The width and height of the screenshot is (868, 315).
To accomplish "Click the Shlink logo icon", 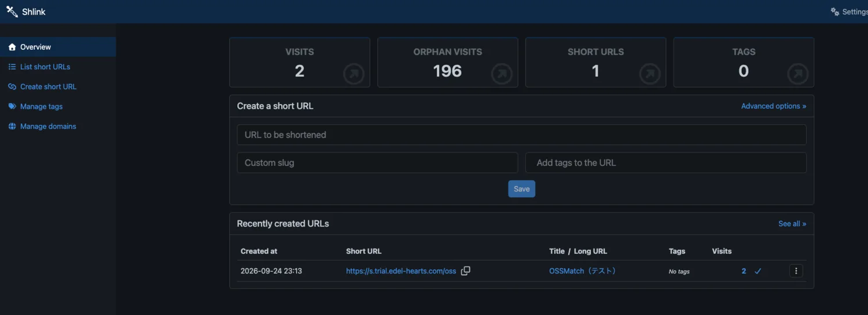I will click(x=12, y=12).
